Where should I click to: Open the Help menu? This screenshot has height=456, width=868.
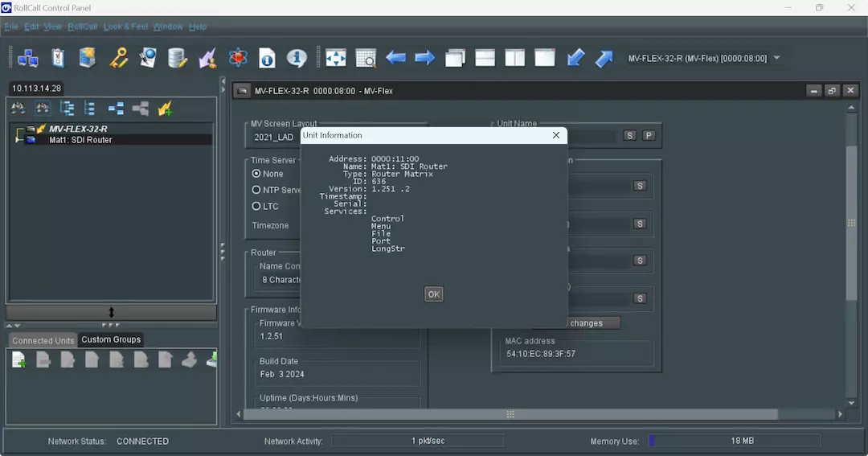198,27
